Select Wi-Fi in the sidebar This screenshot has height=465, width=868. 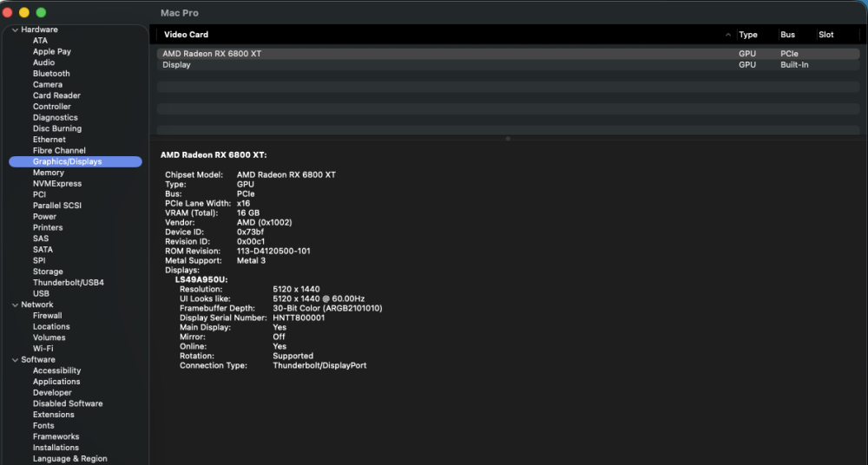point(43,349)
